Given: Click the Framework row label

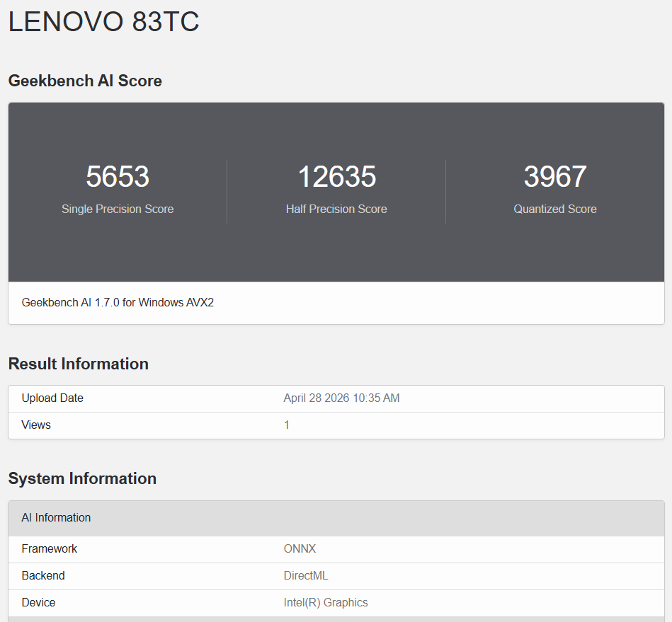Looking at the screenshot, I should pos(50,548).
